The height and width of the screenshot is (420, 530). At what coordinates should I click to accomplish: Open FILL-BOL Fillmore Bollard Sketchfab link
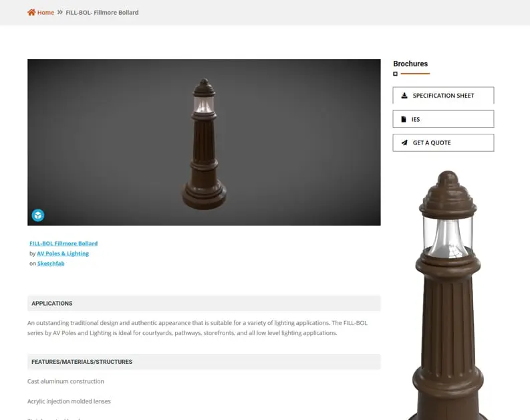63,243
